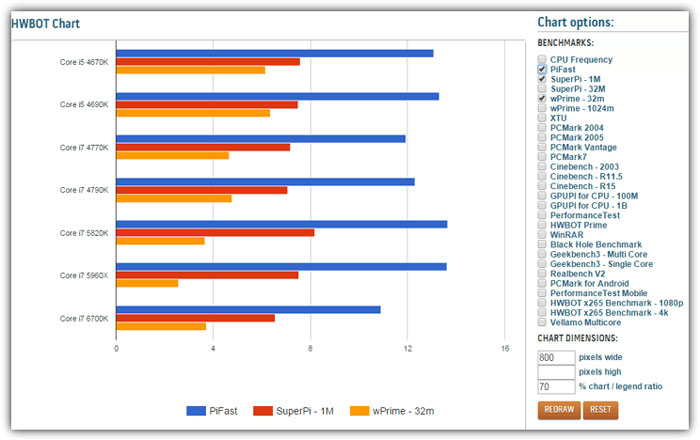Image resolution: width=700 pixels, height=440 pixels.
Task: Disable the wPrime - 32m benchmark
Action: coord(542,98)
